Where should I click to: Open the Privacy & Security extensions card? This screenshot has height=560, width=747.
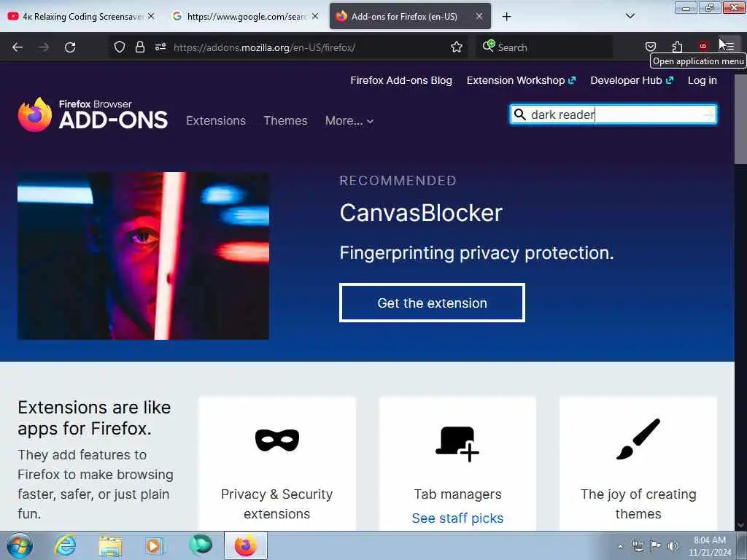[276, 463]
